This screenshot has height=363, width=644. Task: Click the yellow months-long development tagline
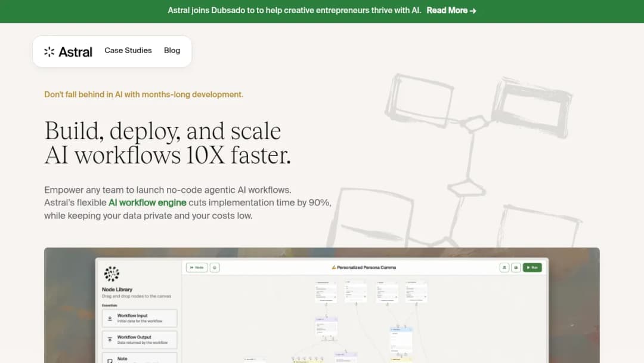tap(144, 94)
